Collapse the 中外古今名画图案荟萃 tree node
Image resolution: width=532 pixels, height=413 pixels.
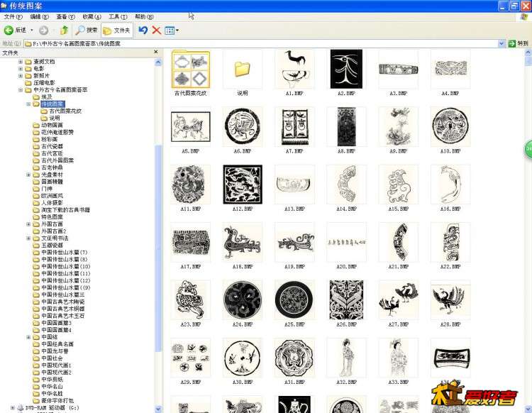pos(21,90)
